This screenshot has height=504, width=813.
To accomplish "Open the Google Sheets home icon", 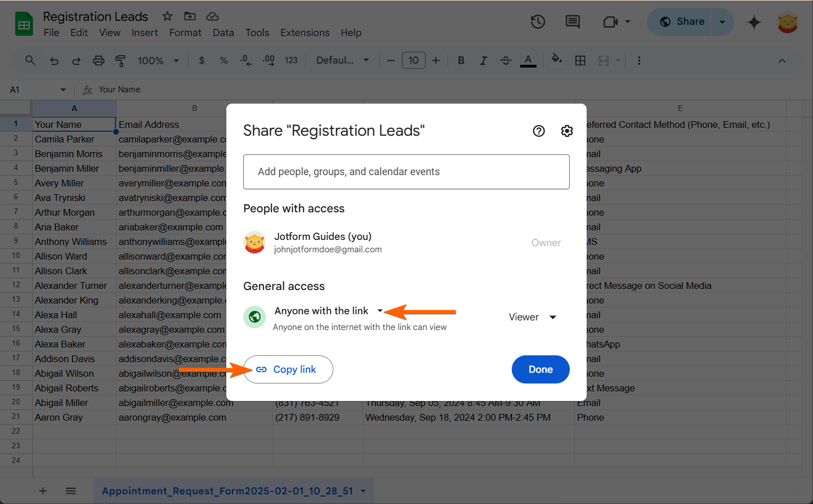I will tap(24, 24).
